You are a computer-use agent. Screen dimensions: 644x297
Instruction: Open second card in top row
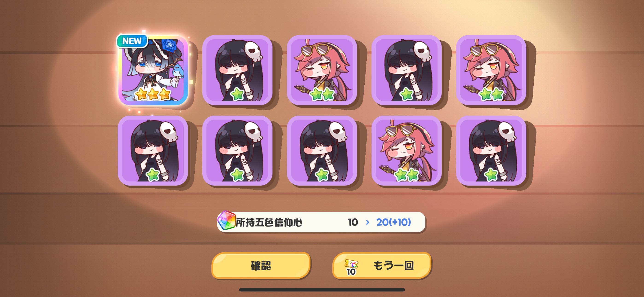(x=237, y=70)
